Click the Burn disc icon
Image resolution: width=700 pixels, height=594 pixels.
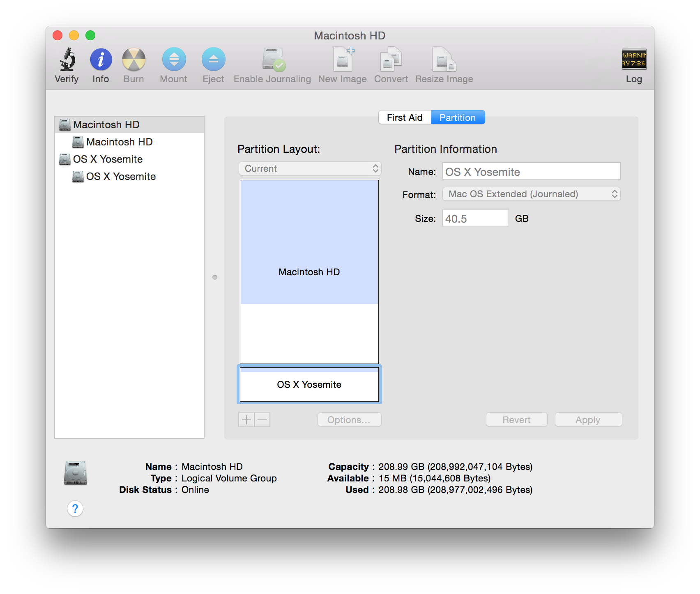[x=134, y=60]
